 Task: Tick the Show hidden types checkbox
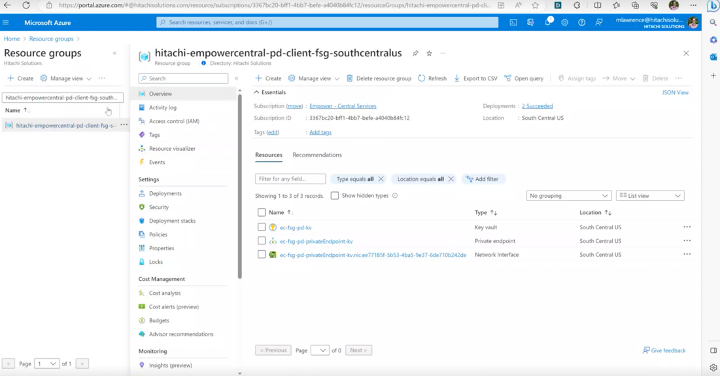pyautogui.click(x=335, y=196)
